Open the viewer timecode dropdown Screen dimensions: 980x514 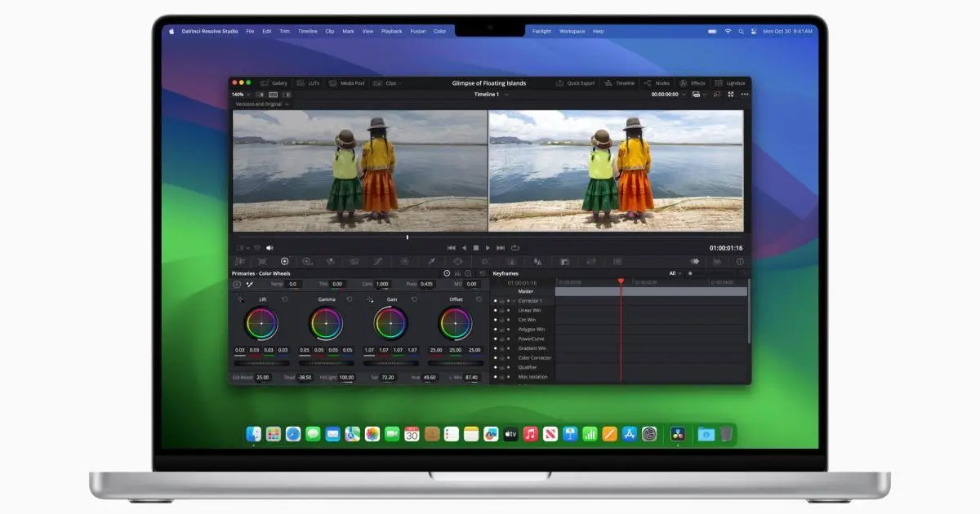pyautogui.click(x=683, y=94)
